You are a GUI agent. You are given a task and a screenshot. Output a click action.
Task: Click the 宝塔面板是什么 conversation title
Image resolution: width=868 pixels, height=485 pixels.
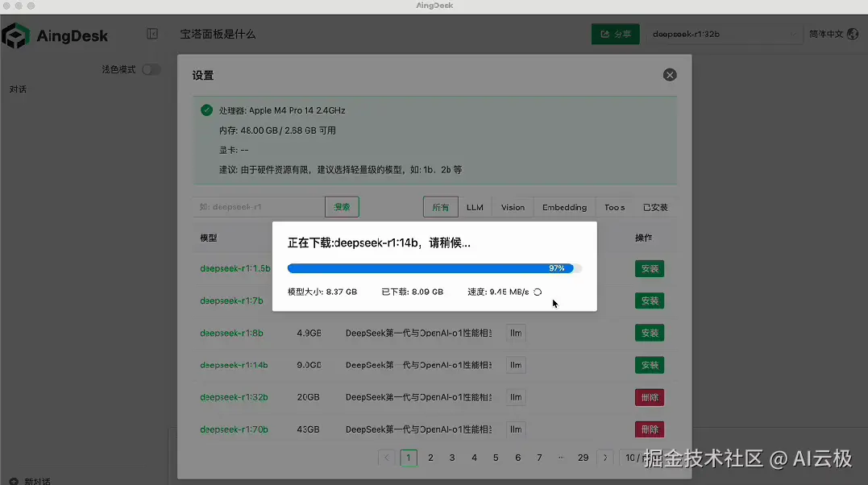pyautogui.click(x=218, y=34)
